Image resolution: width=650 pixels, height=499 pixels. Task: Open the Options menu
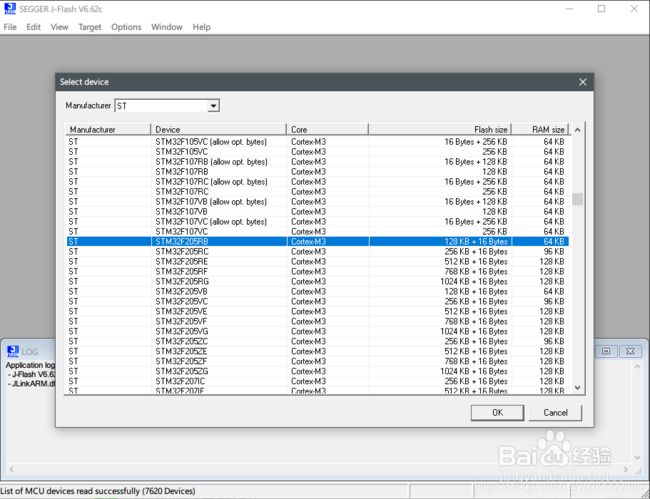pos(126,27)
